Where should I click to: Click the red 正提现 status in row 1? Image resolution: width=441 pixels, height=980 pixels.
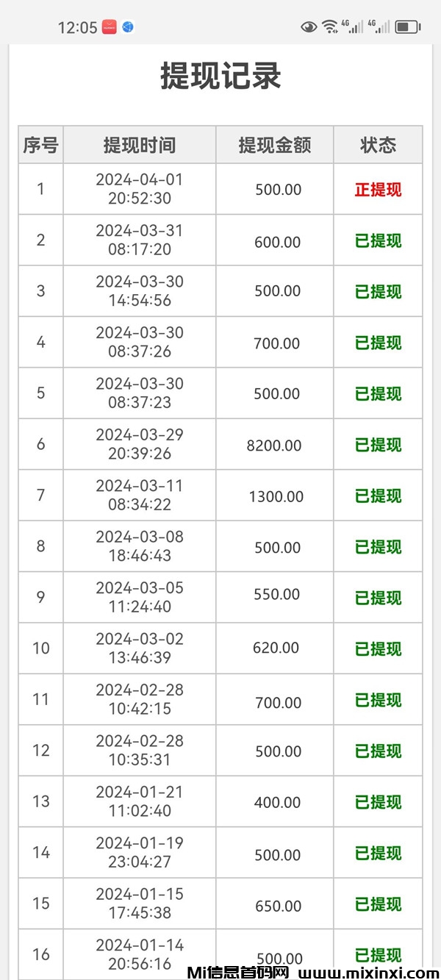pyautogui.click(x=378, y=190)
